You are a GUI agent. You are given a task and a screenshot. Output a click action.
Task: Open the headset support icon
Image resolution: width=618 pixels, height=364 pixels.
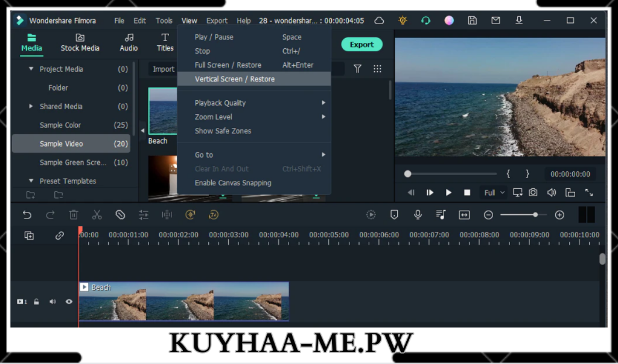(425, 21)
